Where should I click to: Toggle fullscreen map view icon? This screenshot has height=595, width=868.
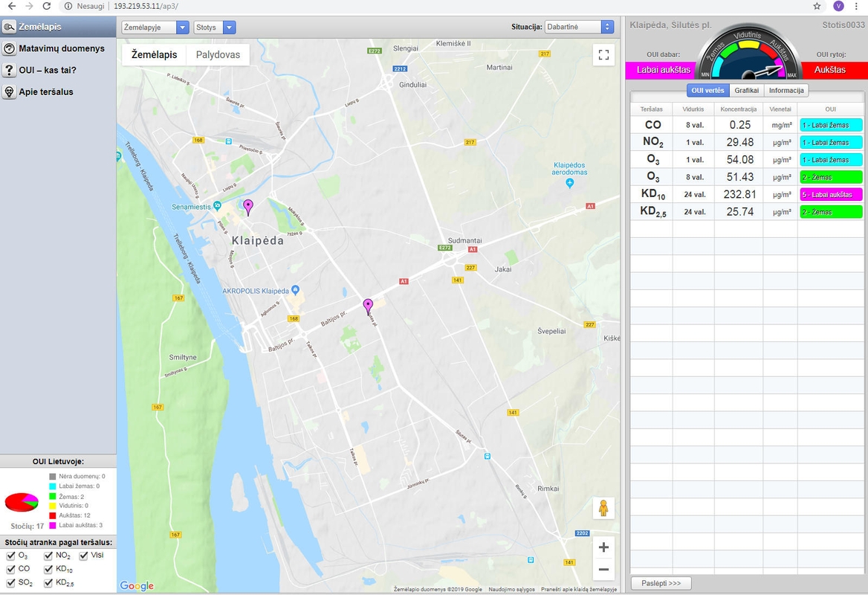pyautogui.click(x=604, y=54)
